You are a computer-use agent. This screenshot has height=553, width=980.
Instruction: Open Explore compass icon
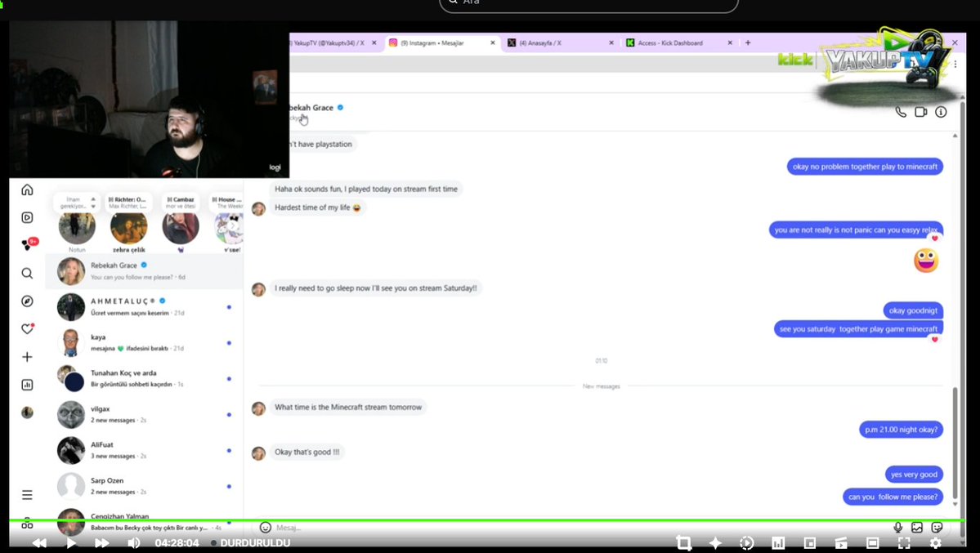coord(27,301)
